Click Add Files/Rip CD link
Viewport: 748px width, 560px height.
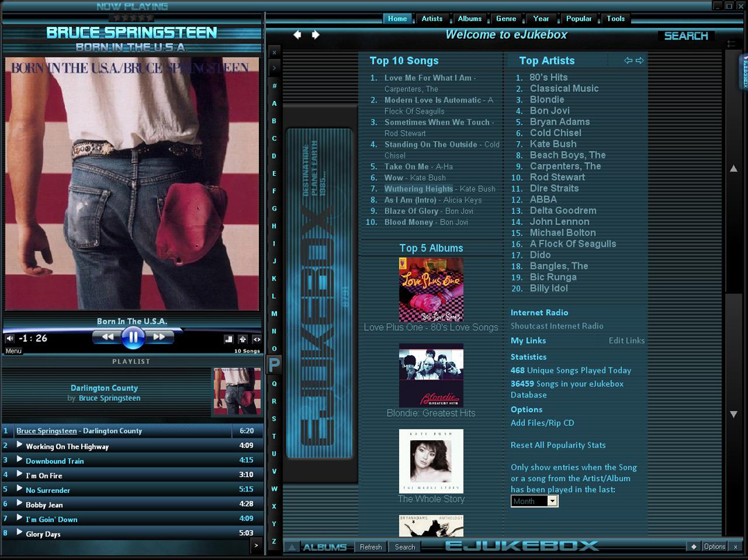pos(542,423)
